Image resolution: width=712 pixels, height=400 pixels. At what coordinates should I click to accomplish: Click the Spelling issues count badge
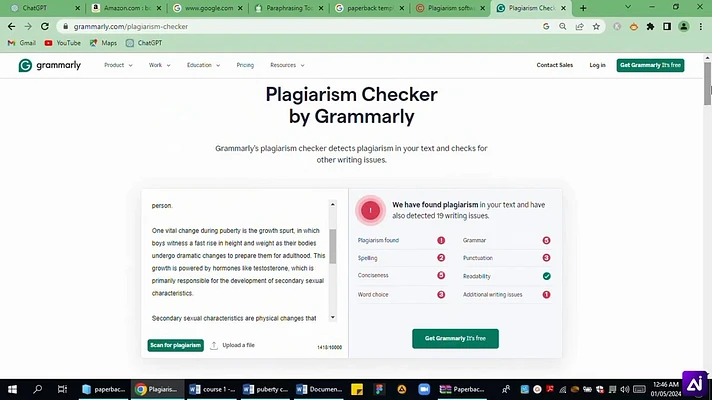(x=441, y=258)
